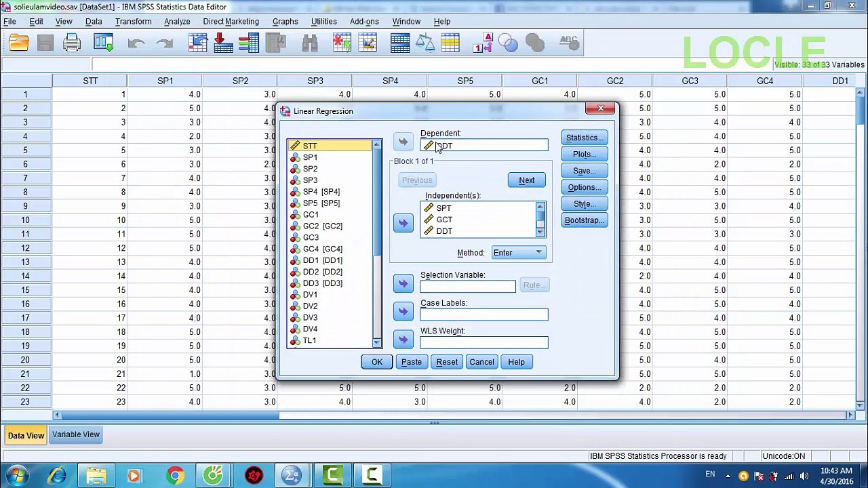The width and height of the screenshot is (868, 488).
Task: Click the Insert variable icon
Action: point(368,44)
